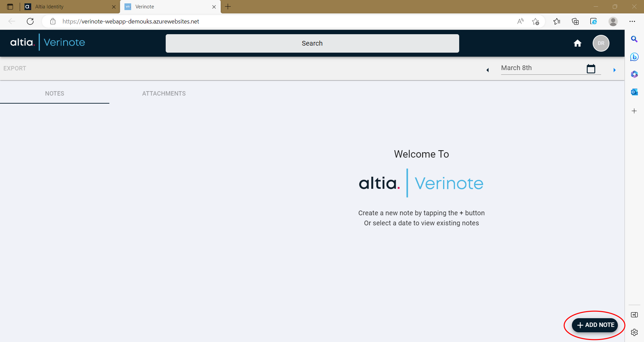
Task: Open sidebar search icon
Action: pyautogui.click(x=634, y=39)
